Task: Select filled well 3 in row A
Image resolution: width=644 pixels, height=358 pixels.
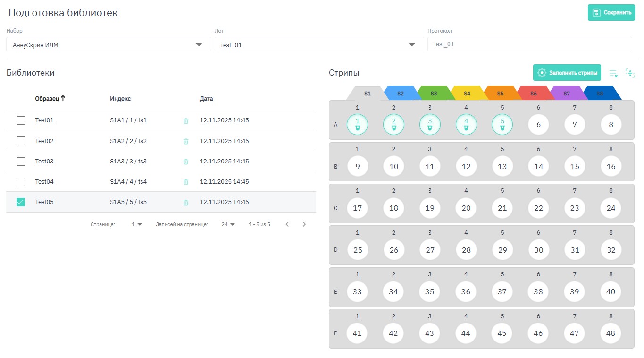Action: tap(430, 125)
